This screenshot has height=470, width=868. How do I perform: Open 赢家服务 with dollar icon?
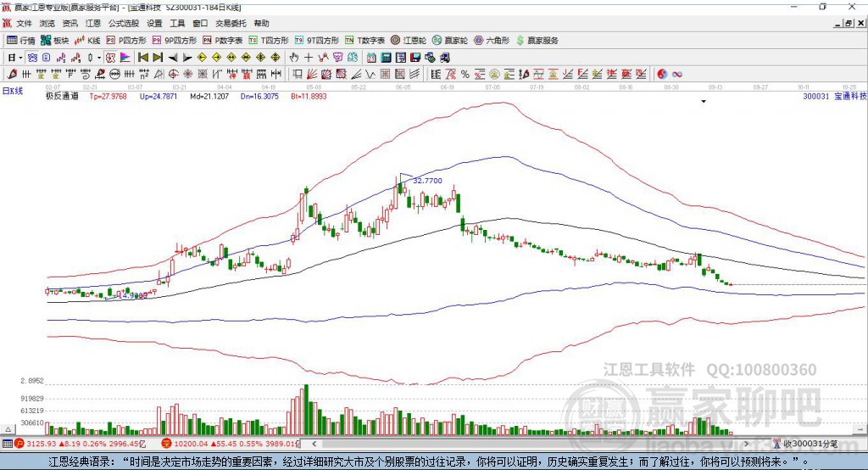click(537, 41)
